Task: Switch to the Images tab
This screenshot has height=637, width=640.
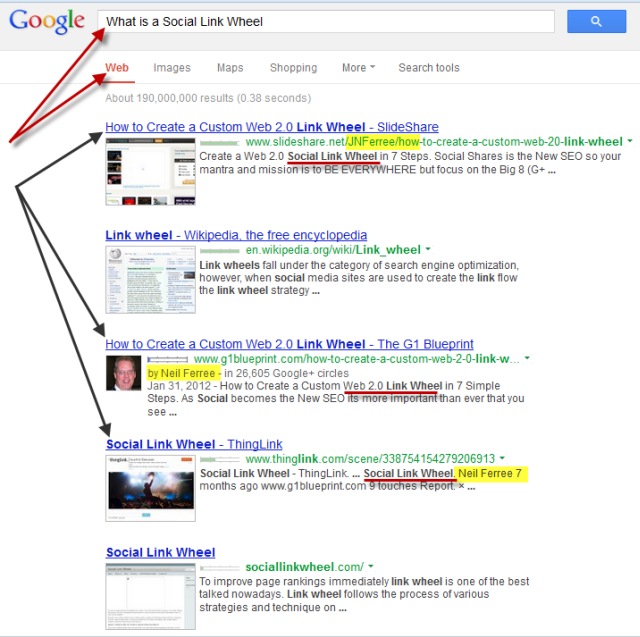Action: pos(172,68)
